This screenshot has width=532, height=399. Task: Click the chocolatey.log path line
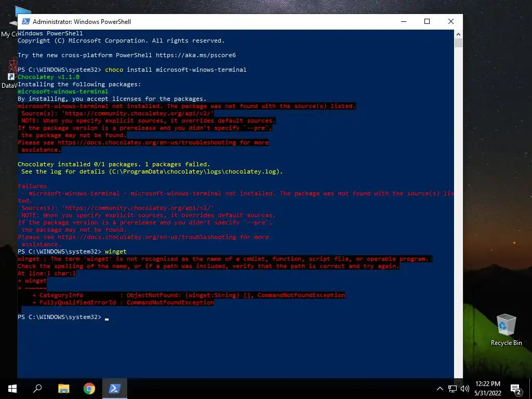[152, 171]
